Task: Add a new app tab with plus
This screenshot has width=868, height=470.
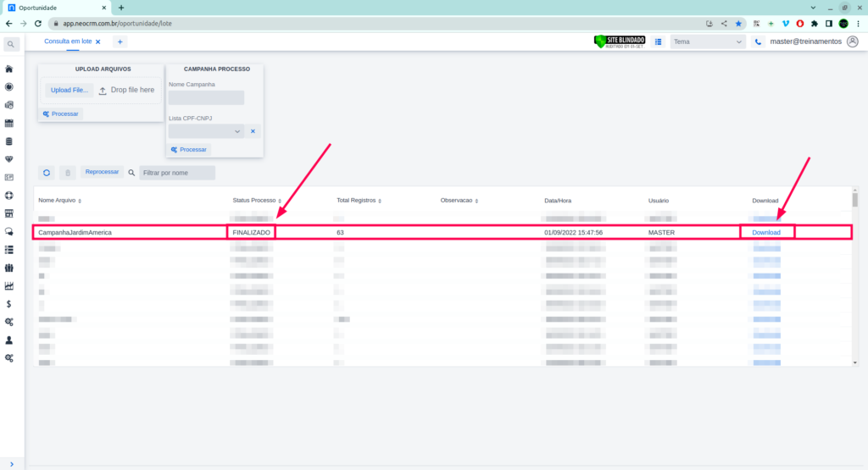Action: click(120, 41)
